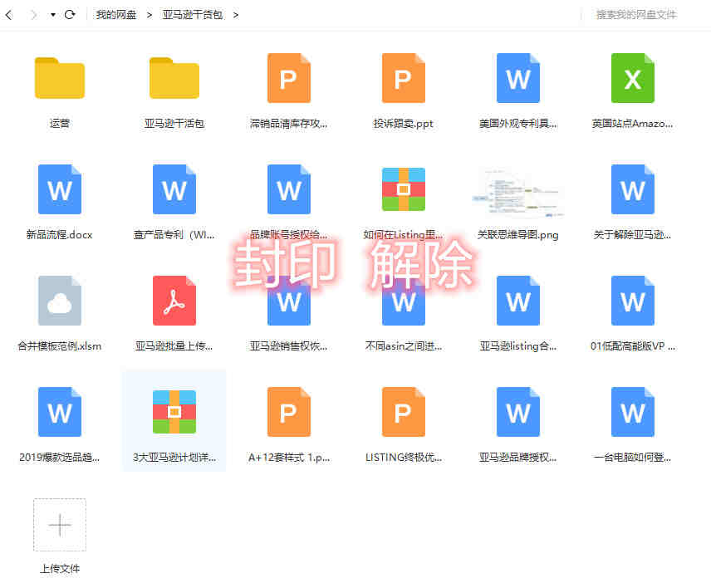The height and width of the screenshot is (588, 711).
Task: Select the 亚马逊销售权恢 Word document icon
Action: coord(289,301)
